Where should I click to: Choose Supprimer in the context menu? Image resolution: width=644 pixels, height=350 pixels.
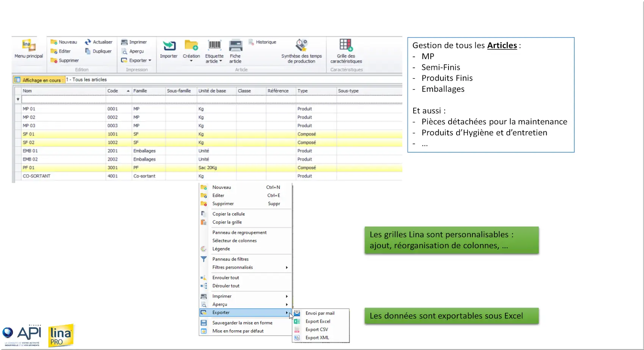coord(245,204)
